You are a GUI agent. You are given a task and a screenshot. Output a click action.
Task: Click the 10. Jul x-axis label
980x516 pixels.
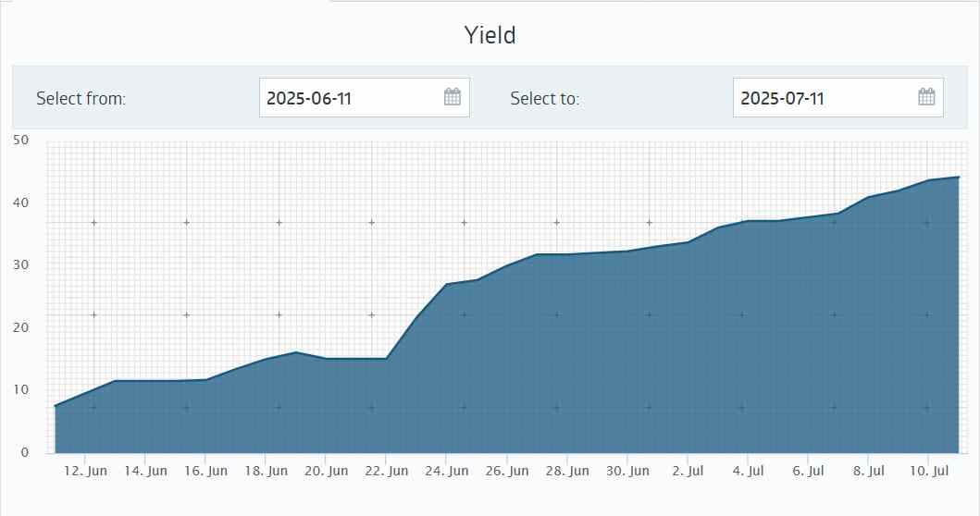click(x=929, y=471)
